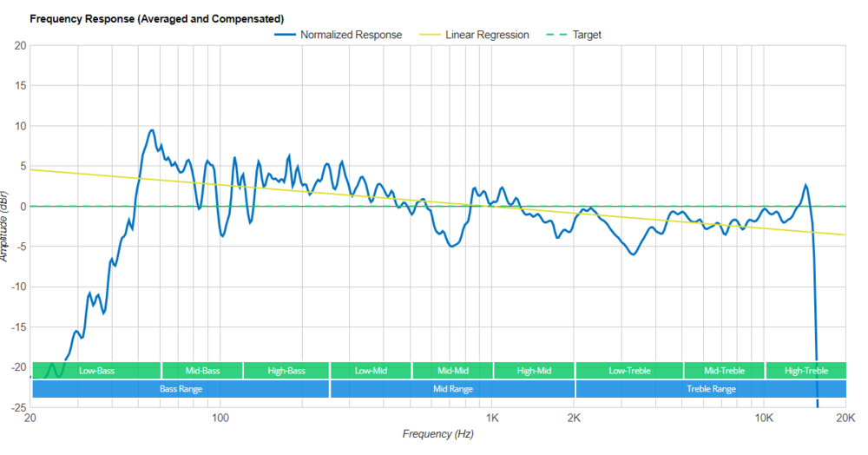Toggle the Normalized Response legend entry
The width and height of the screenshot is (868, 455).
pyautogui.click(x=351, y=35)
